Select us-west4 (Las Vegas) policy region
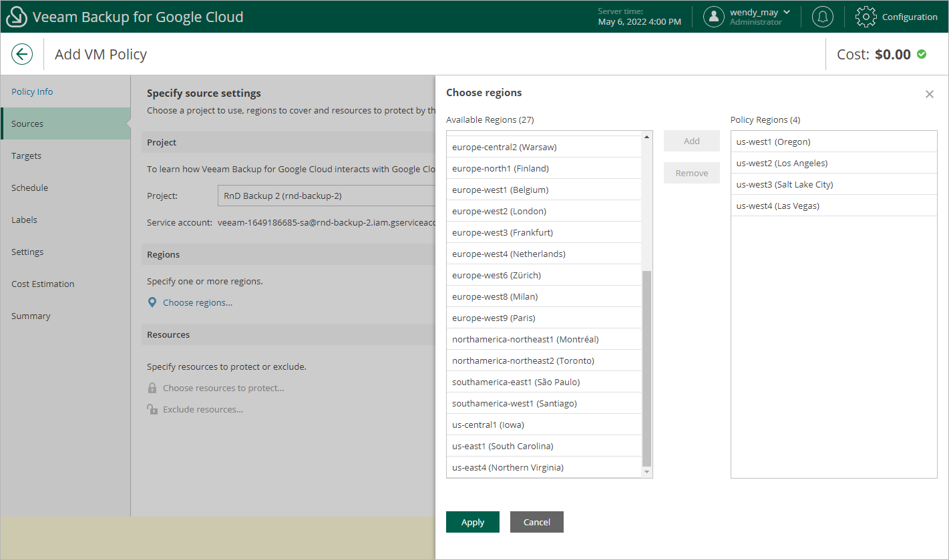The image size is (949, 560). (x=834, y=206)
